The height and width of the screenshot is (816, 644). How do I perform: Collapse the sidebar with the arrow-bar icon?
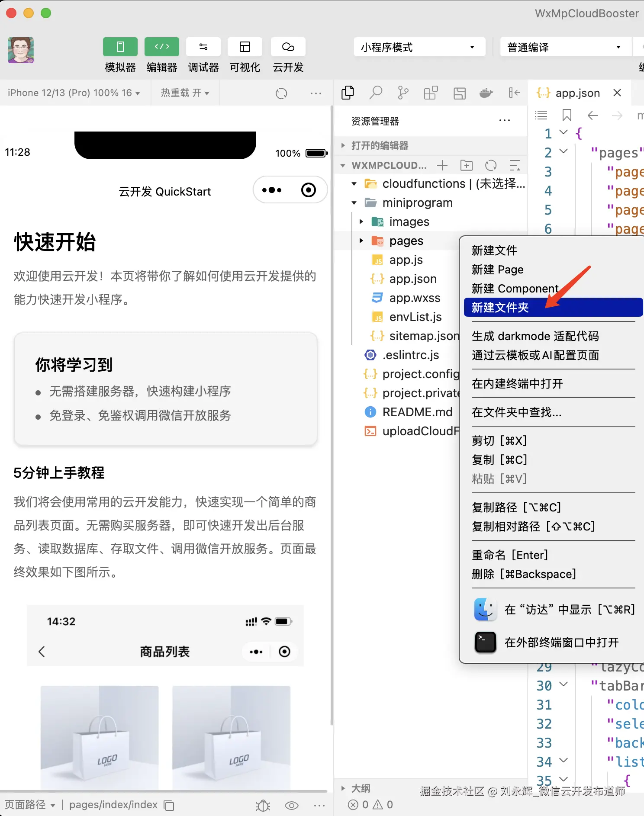click(514, 93)
